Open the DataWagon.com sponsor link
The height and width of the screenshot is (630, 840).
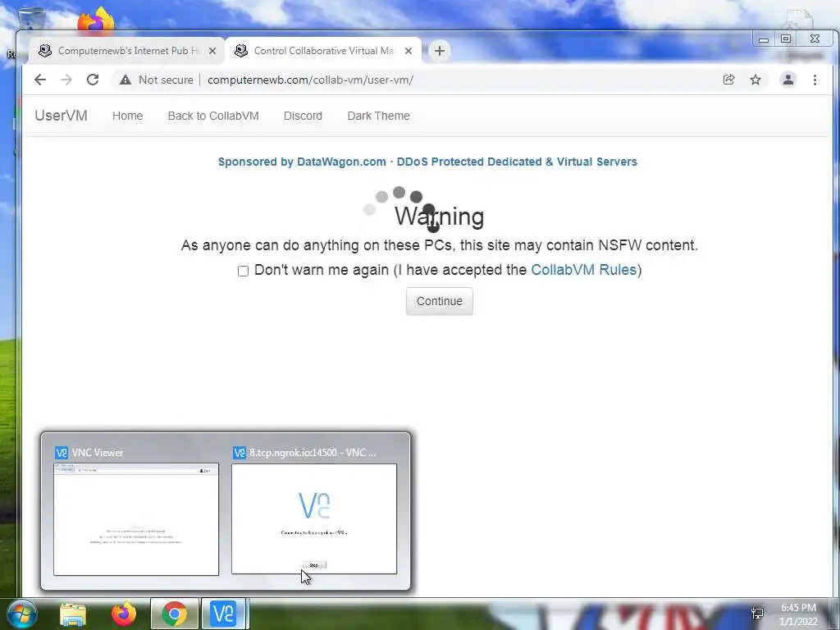tap(427, 162)
